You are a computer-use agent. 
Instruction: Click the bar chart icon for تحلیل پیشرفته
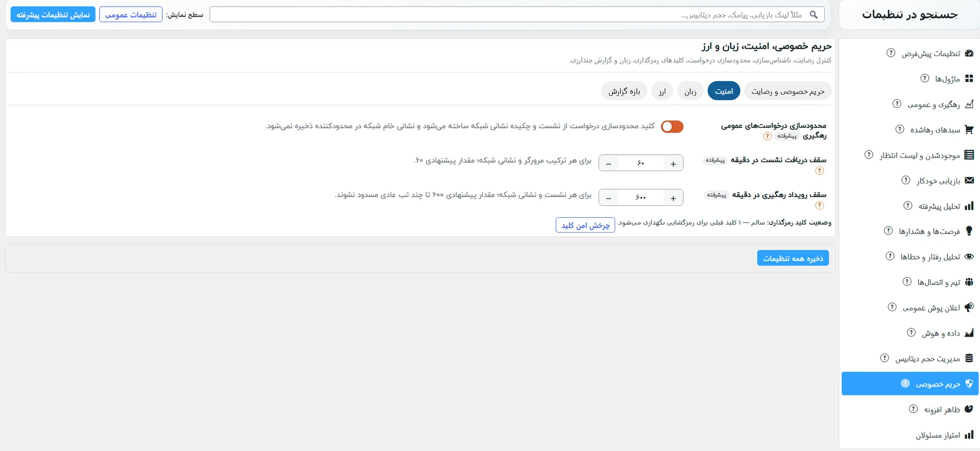tap(969, 206)
